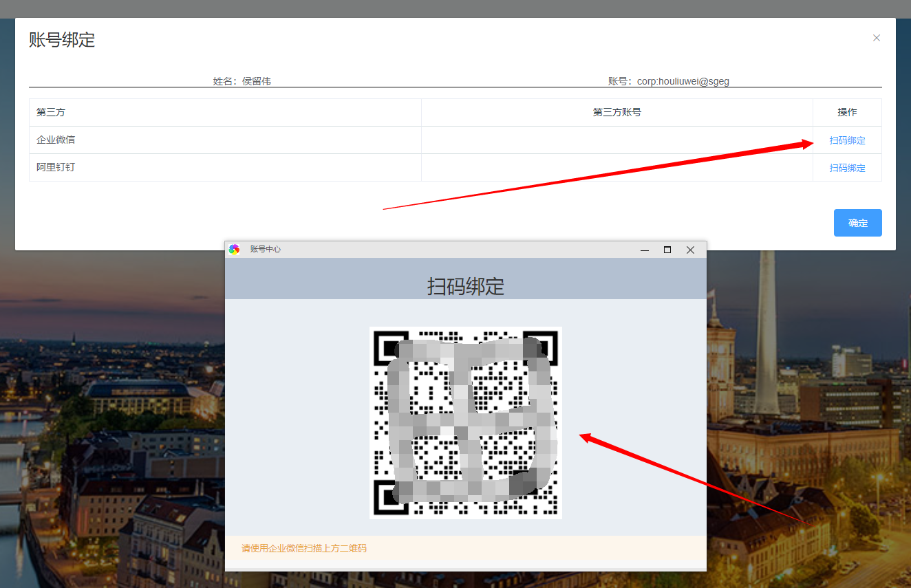Confirm binding with the 确定 button

pos(857,222)
